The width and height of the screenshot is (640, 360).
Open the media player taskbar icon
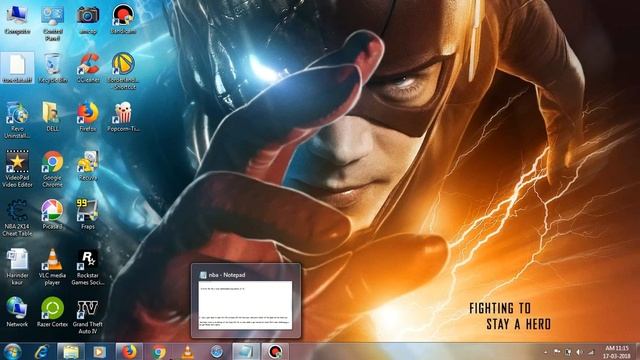tap(100, 351)
